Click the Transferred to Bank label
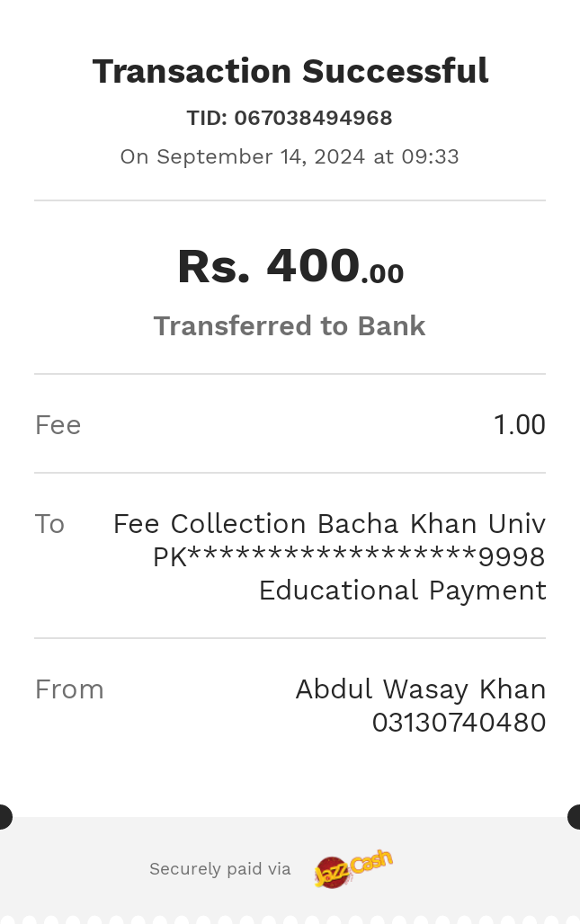This screenshot has width=580, height=924. [x=290, y=326]
